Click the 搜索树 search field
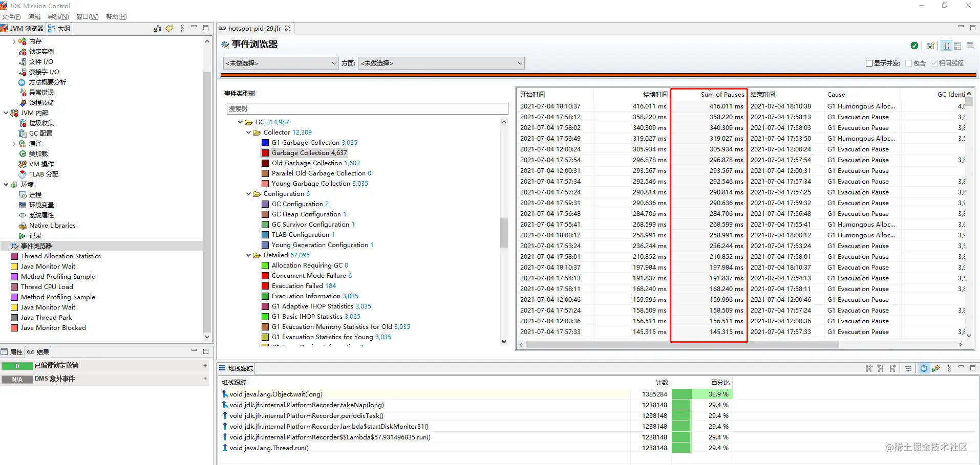Image resolution: width=980 pixels, height=465 pixels. tap(367, 108)
